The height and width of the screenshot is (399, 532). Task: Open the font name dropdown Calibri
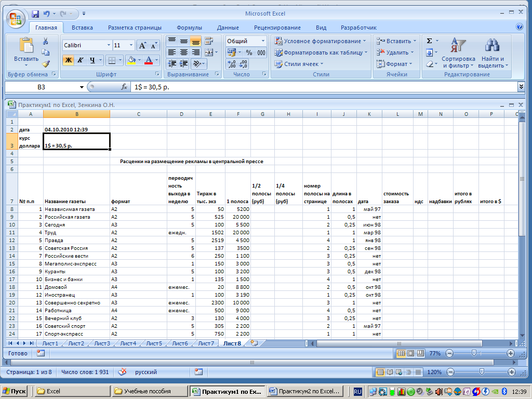coord(109,45)
